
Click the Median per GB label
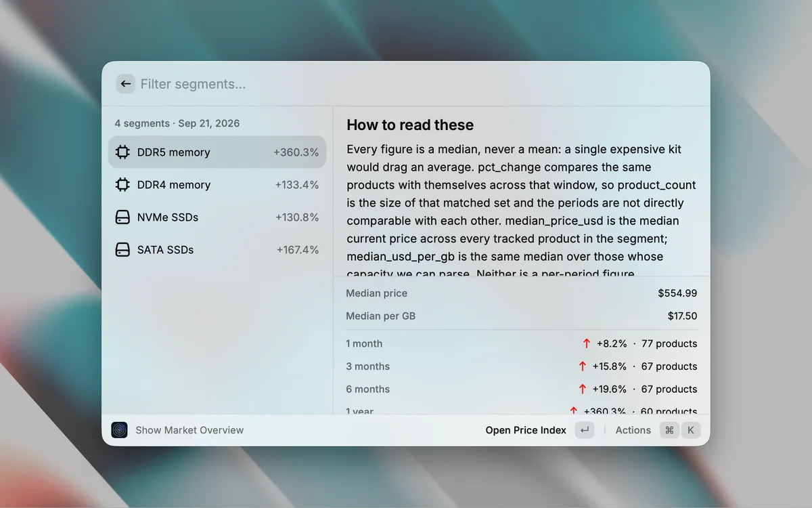381,316
